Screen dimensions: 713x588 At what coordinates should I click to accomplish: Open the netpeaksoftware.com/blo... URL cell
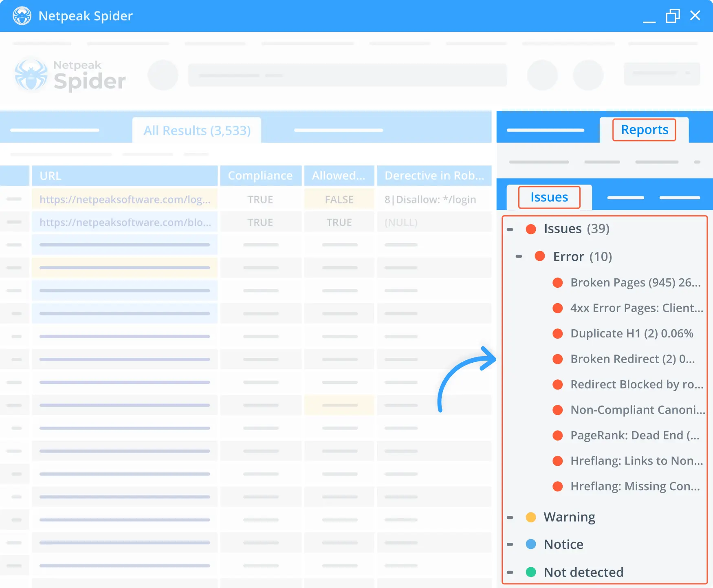[125, 222]
